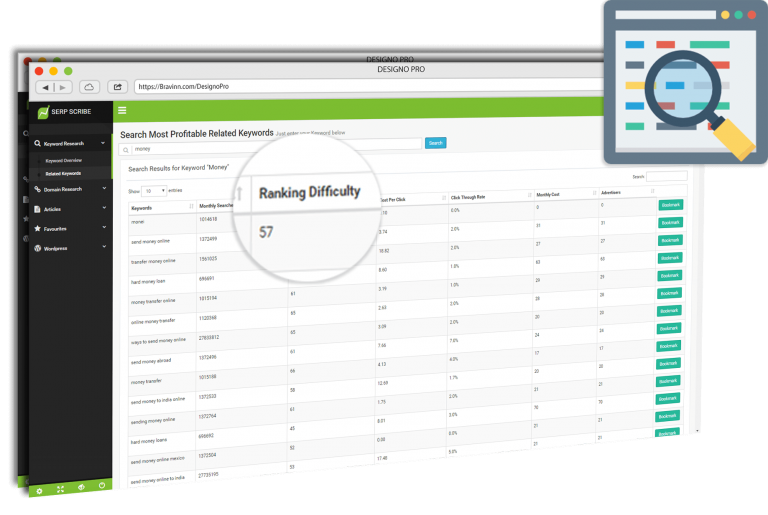The height and width of the screenshot is (515, 768).
Task: Click the fullscreen expand icon in sidebar footer
Action: pyautogui.click(x=60, y=489)
